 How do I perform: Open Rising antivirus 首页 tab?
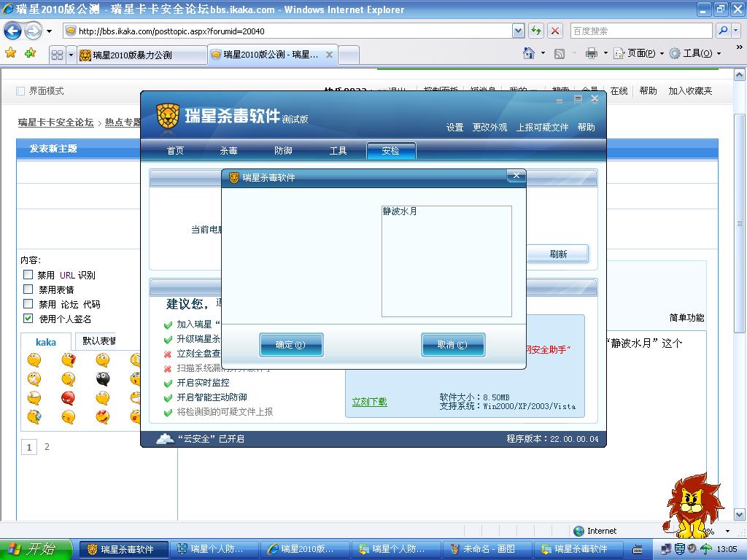(x=175, y=150)
